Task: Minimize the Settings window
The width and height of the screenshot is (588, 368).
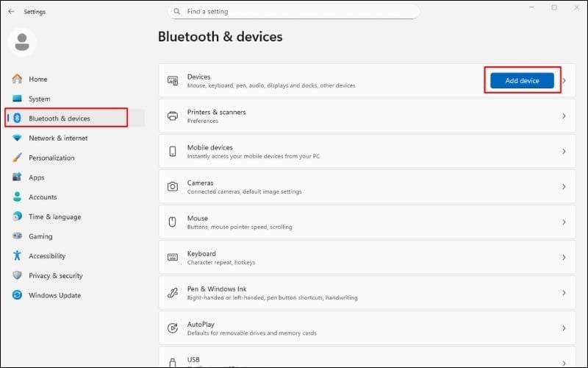Action: point(531,7)
